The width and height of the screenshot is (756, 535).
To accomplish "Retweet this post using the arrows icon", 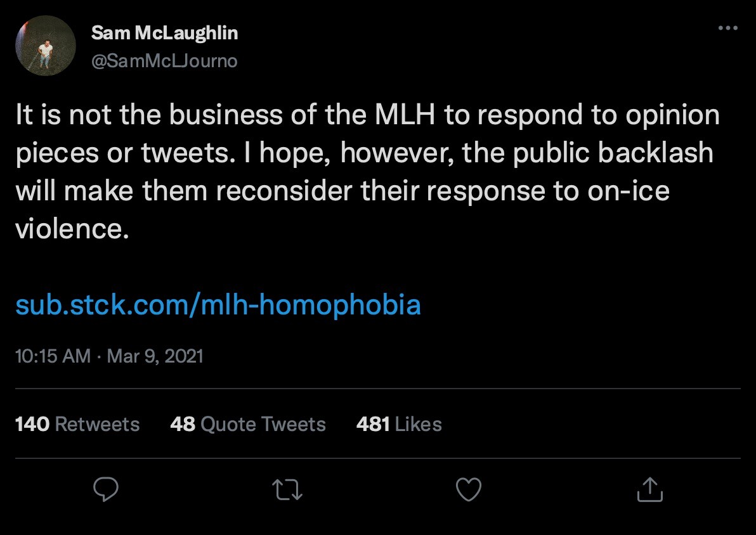I will click(x=287, y=489).
